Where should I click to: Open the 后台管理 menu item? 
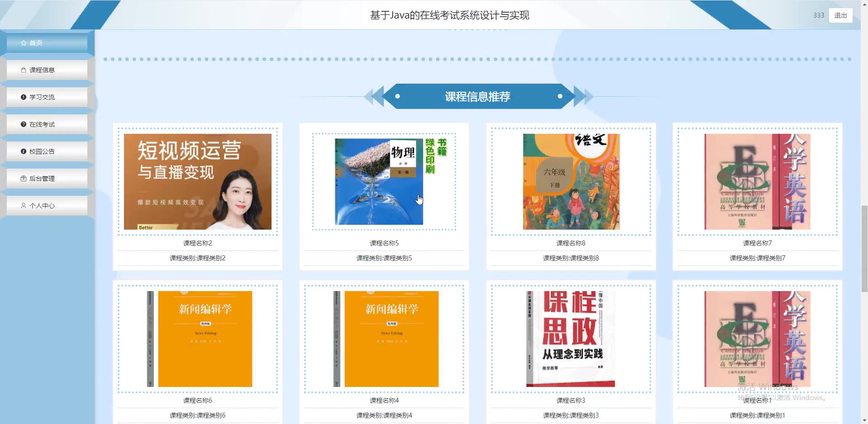(47, 179)
